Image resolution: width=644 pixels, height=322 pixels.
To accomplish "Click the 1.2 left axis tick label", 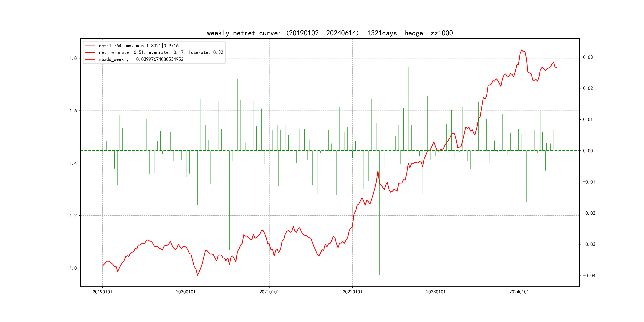I will pyautogui.click(x=73, y=215).
